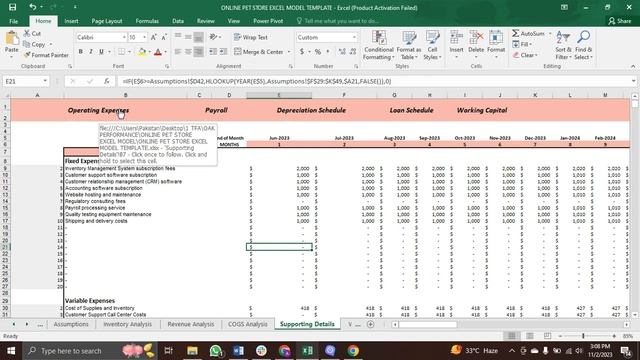The width and height of the screenshot is (640, 360).
Task: Toggle Italic formatting
Action: [x=91, y=52]
